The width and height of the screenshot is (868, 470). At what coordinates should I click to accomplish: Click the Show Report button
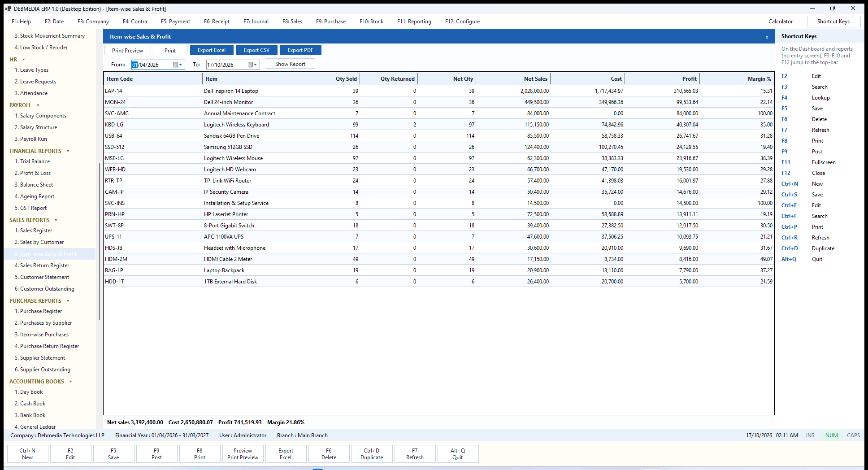coord(290,64)
